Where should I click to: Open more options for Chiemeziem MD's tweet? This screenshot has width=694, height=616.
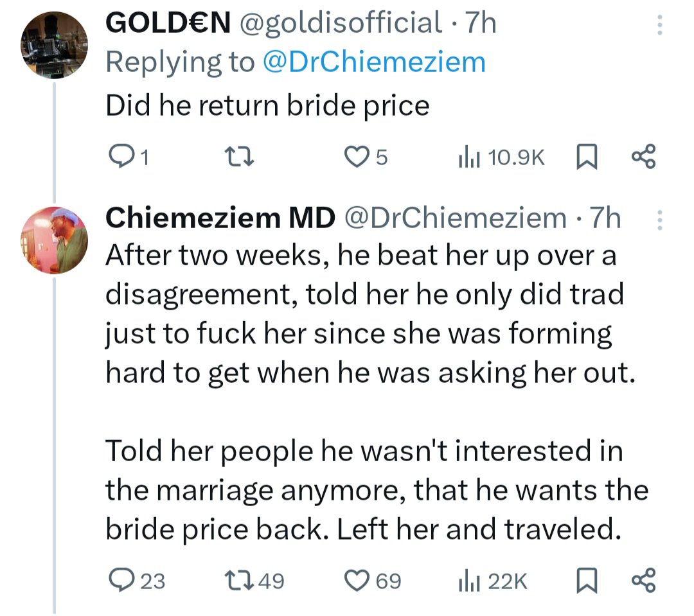point(657,221)
